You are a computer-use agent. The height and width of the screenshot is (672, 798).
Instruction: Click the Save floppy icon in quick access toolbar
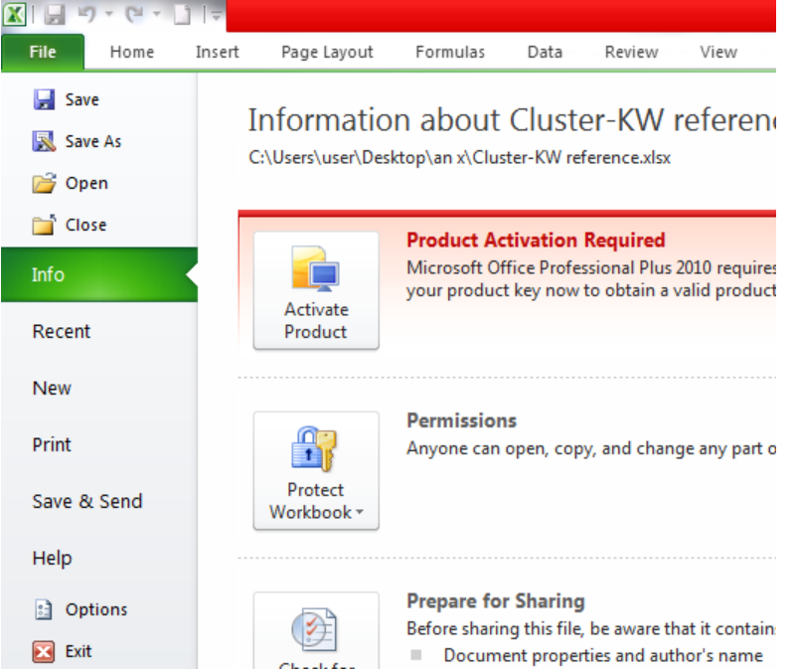tap(54, 14)
